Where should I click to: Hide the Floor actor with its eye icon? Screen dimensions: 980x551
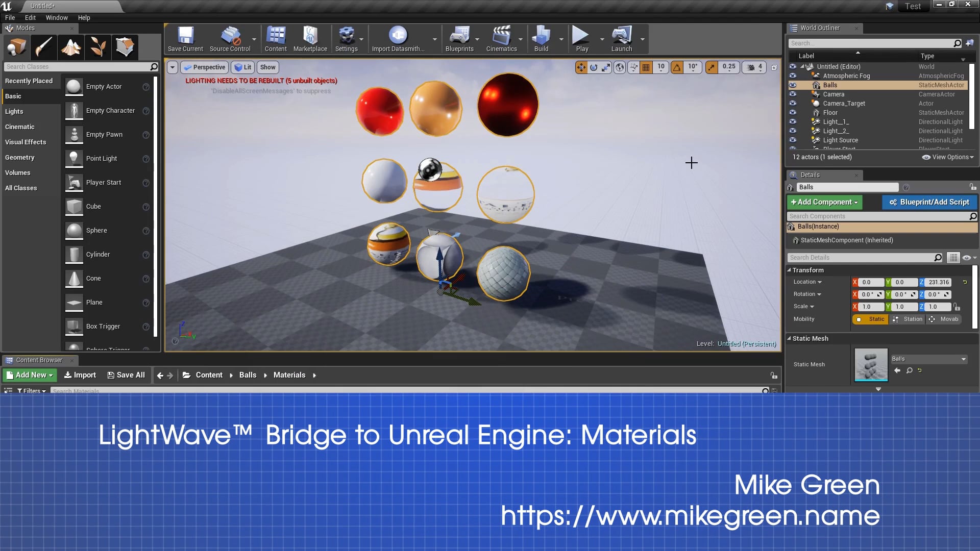point(793,113)
